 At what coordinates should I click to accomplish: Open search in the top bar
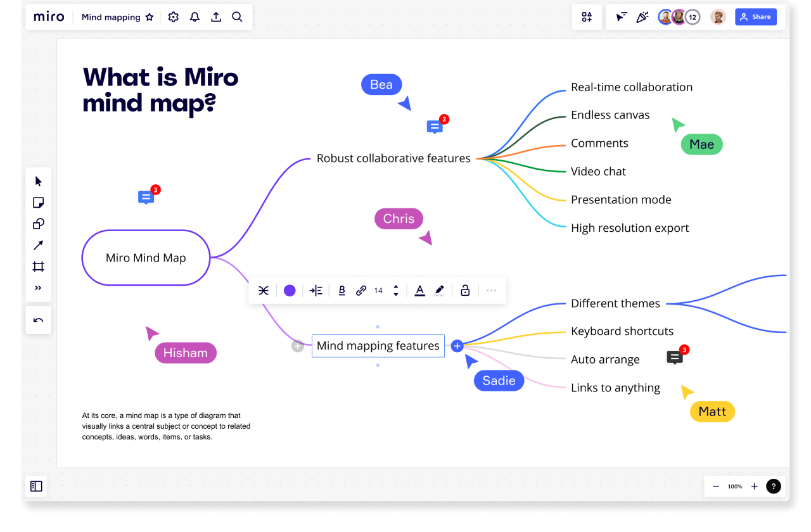point(237,17)
